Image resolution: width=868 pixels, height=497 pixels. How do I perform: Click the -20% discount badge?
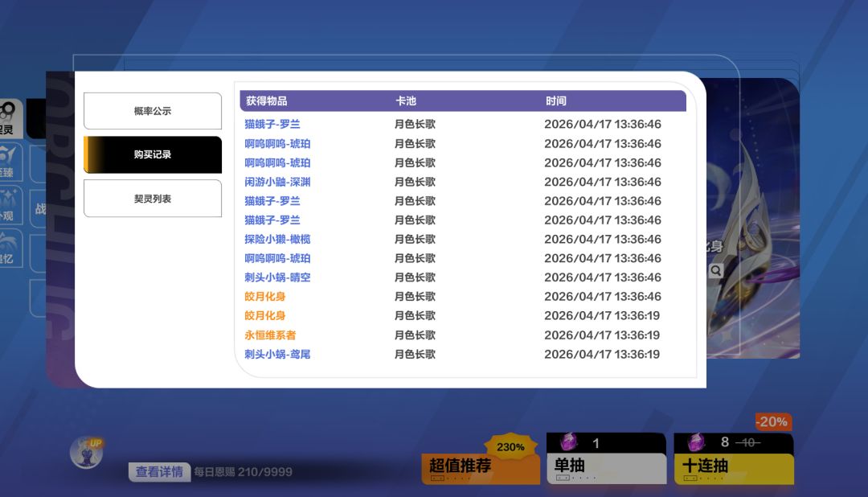(x=773, y=421)
